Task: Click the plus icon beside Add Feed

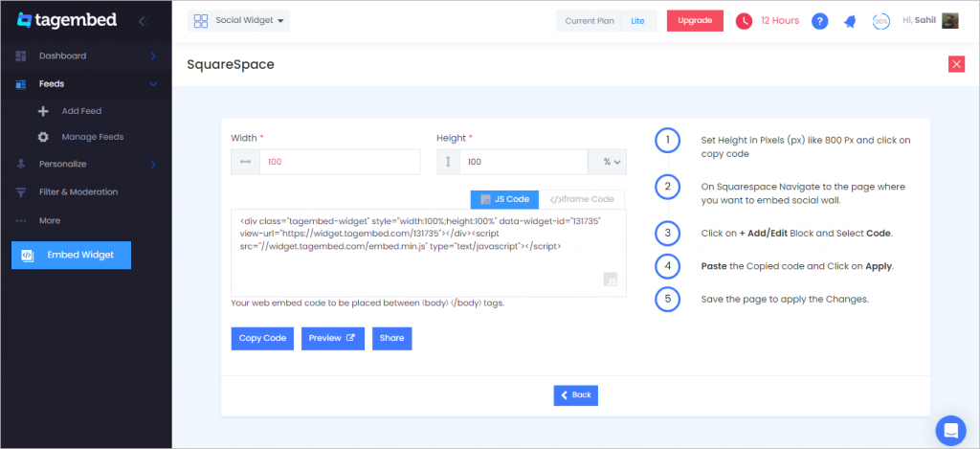Action: coord(43,111)
